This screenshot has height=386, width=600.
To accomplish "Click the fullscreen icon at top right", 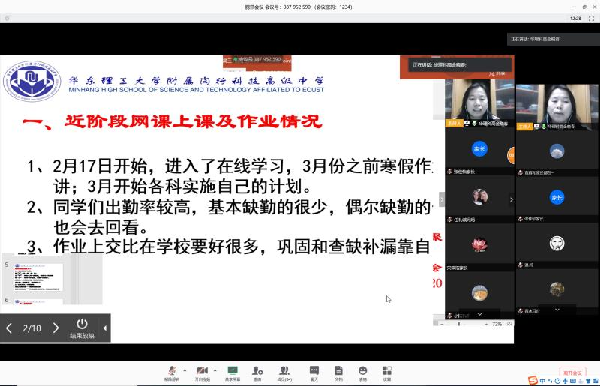I will (x=591, y=18).
